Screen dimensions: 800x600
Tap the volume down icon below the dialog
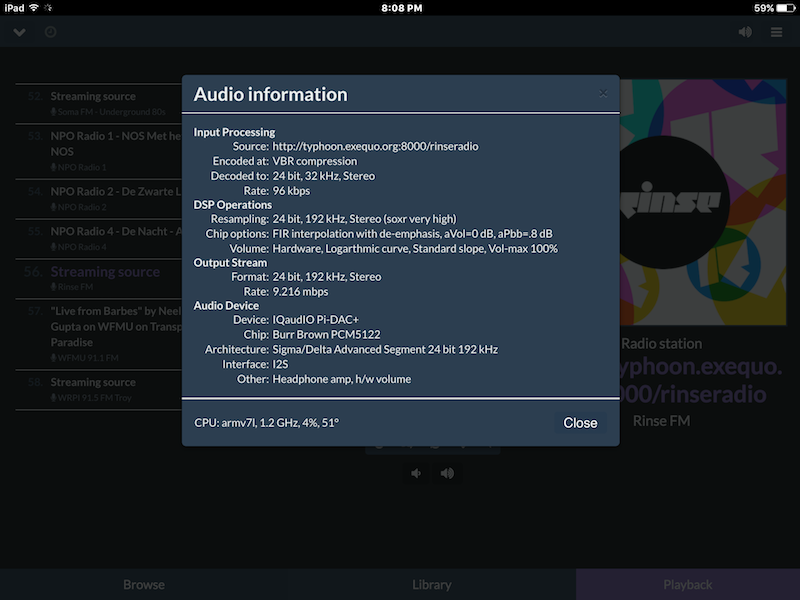[416, 473]
